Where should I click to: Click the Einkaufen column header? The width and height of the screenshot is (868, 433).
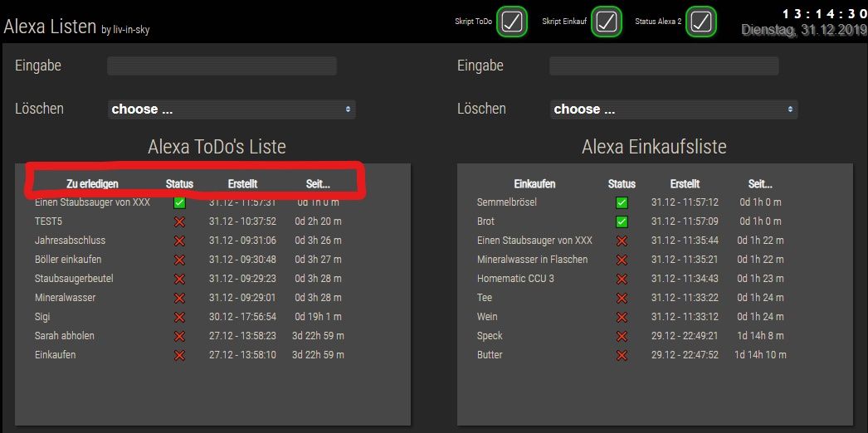(534, 183)
